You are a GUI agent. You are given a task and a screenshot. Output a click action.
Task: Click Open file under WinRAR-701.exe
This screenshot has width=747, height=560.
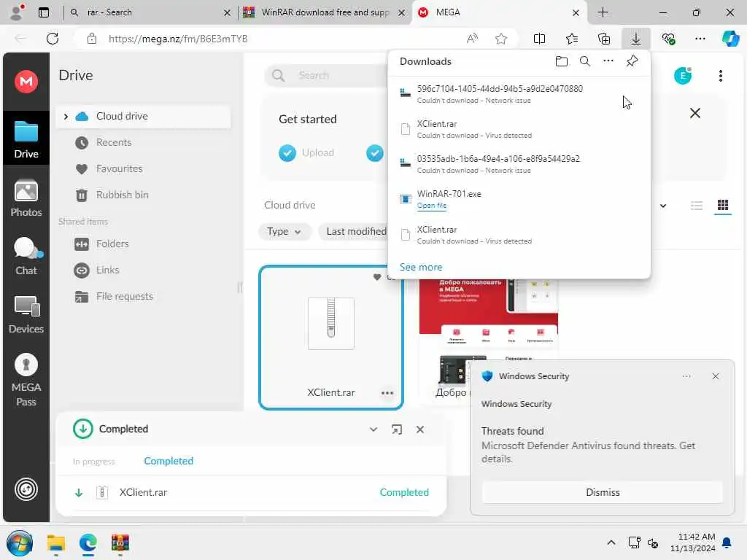pyautogui.click(x=432, y=206)
